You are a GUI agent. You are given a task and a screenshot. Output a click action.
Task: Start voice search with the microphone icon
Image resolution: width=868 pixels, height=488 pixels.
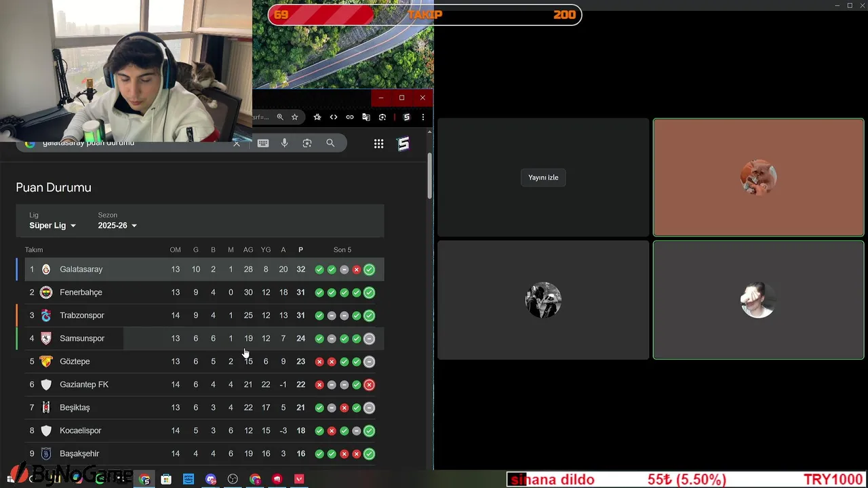point(285,143)
